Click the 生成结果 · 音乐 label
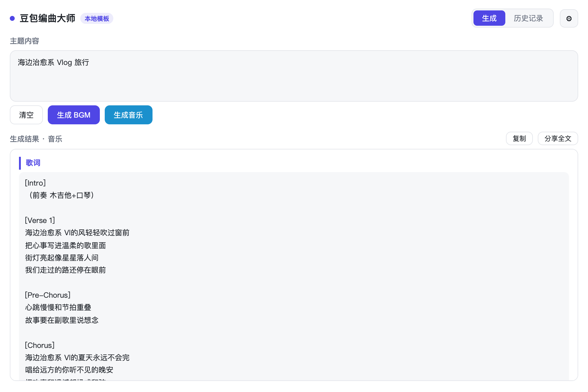 36,139
